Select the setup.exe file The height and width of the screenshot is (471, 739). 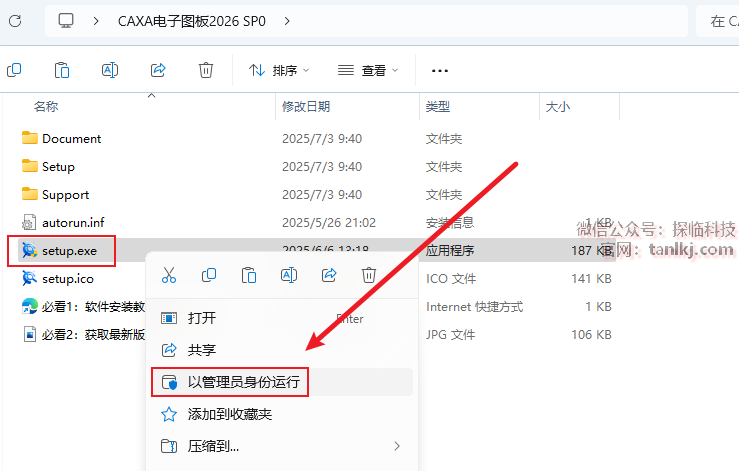[x=69, y=251]
